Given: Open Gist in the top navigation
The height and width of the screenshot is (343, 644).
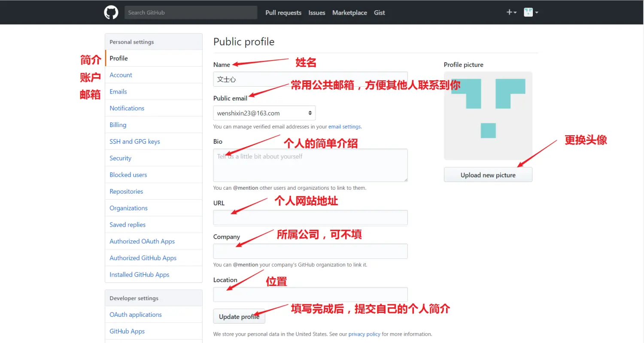Looking at the screenshot, I should 380,13.
